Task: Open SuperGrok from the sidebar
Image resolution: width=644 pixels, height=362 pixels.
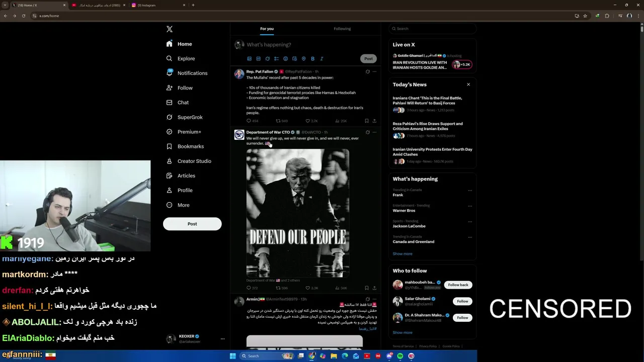Action: click(x=184, y=117)
